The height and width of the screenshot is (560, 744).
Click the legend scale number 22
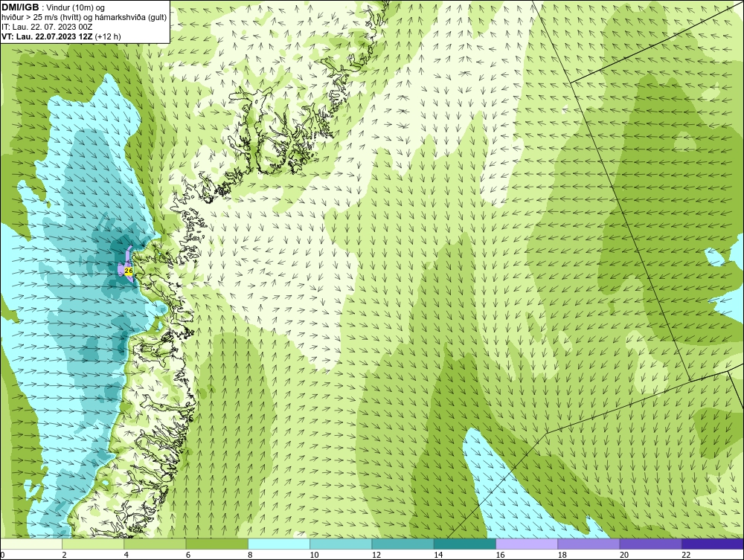pyautogui.click(x=687, y=555)
